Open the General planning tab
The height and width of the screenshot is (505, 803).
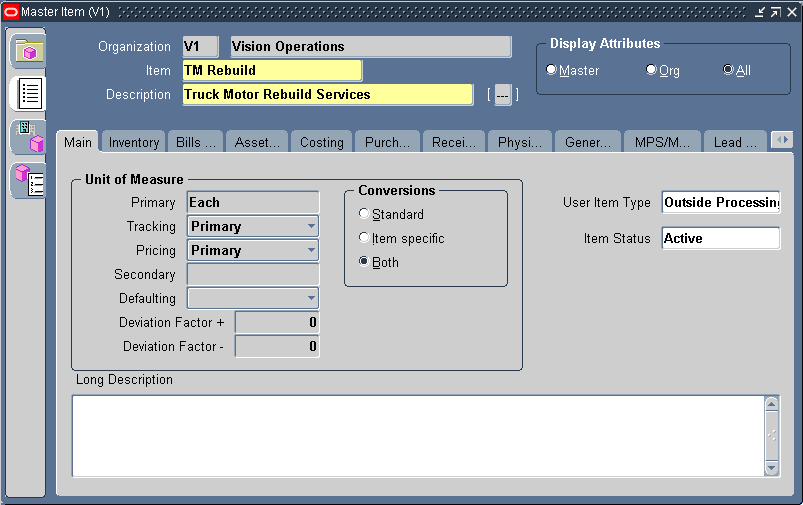[x=588, y=142]
